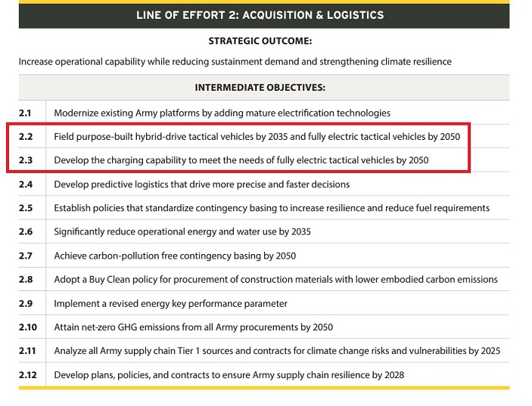The height and width of the screenshot is (406, 532).
Task: Click objective 2.1 about modernizing Army platforms
Action: [x=222, y=113]
